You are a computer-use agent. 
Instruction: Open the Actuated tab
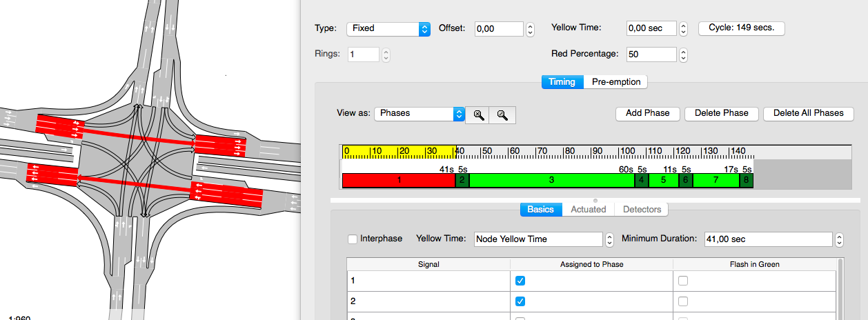pyautogui.click(x=588, y=210)
